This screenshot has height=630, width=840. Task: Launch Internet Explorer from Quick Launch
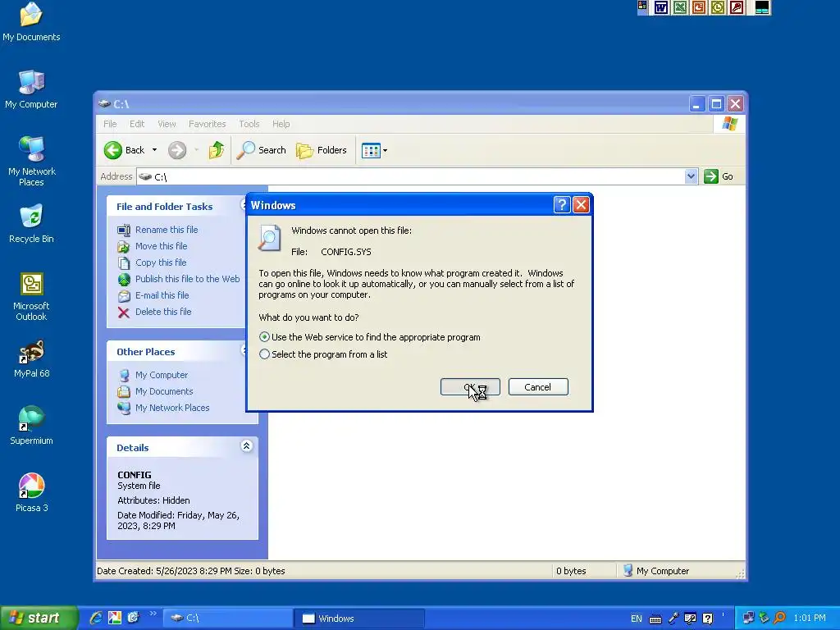tap(96, 618)
